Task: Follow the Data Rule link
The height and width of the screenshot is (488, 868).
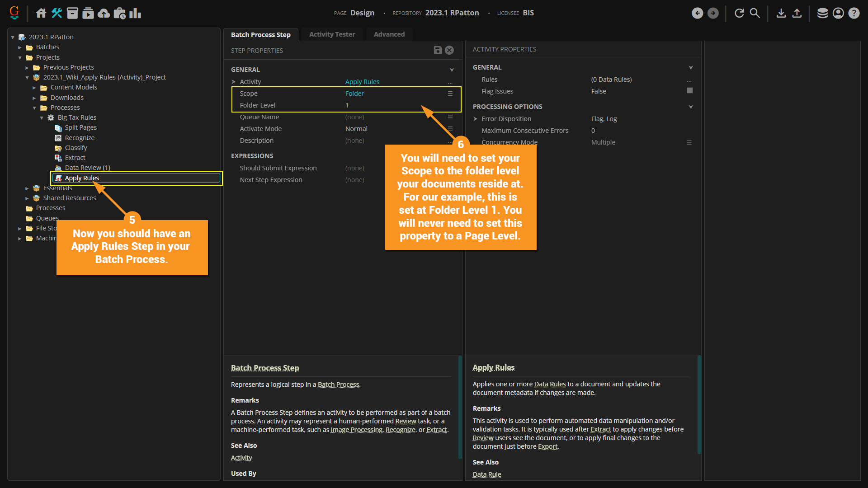Action: (486, 474)
